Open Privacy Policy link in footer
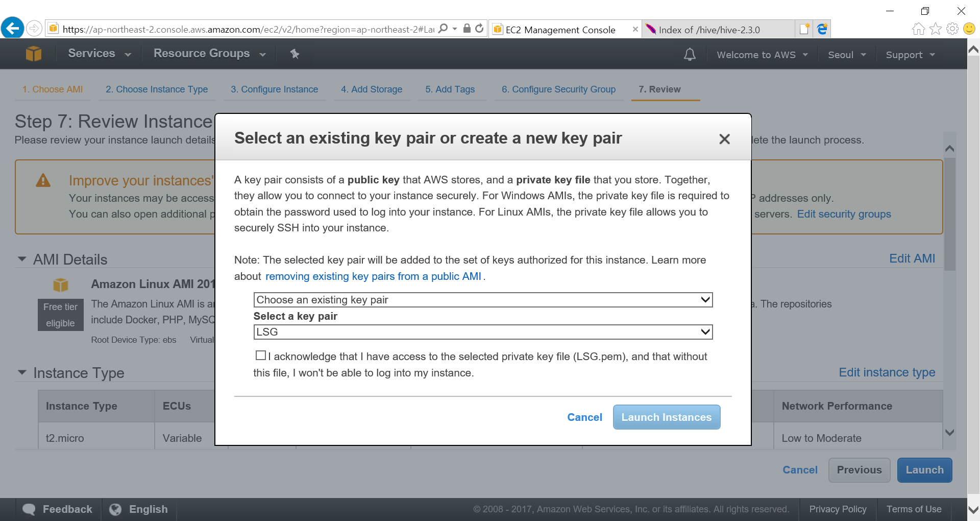 (x=838, y=509)
